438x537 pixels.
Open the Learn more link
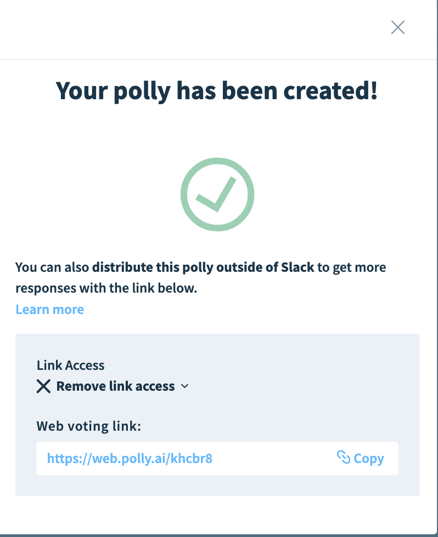[x=50, y=310]
